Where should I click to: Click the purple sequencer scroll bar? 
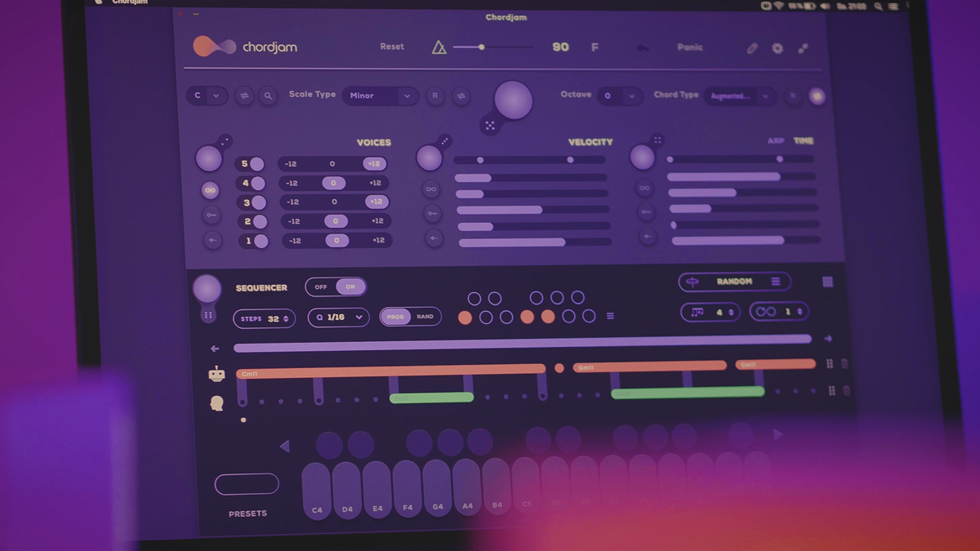point(523,343)
